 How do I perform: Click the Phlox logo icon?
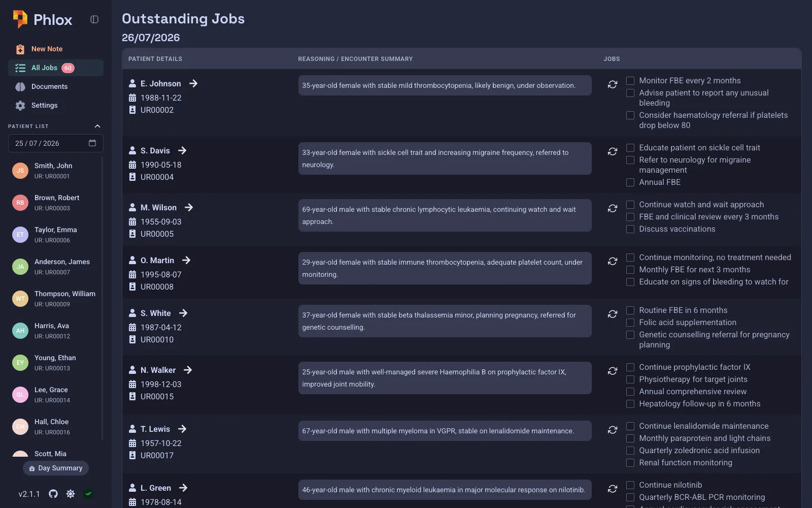(x=20, y=19)
